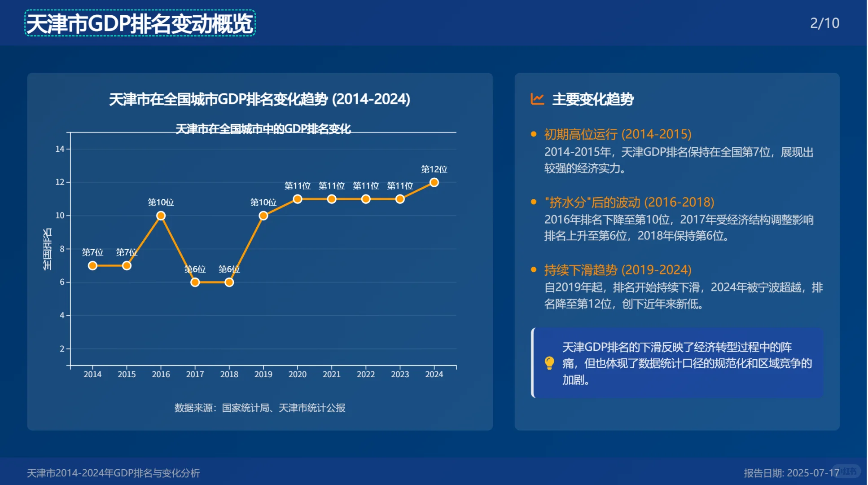Select the 2019 data point labeled 第10位

pyautogui.click(x=263, y=216)
